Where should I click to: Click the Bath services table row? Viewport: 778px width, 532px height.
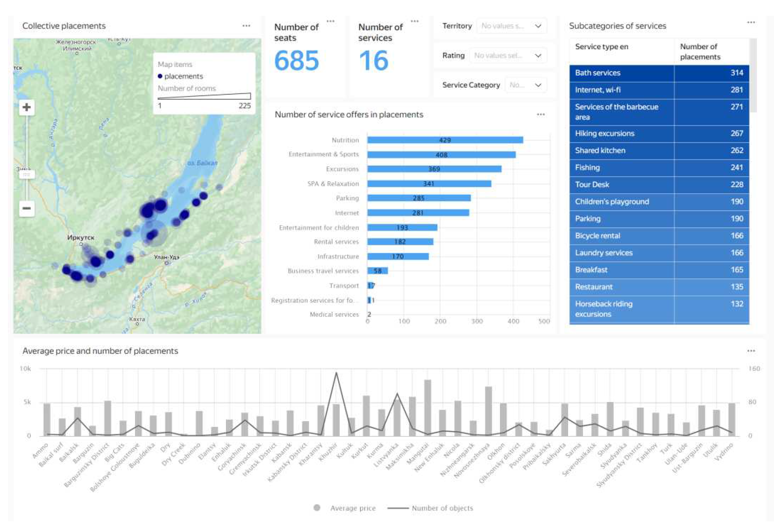(x=598, y=73)
